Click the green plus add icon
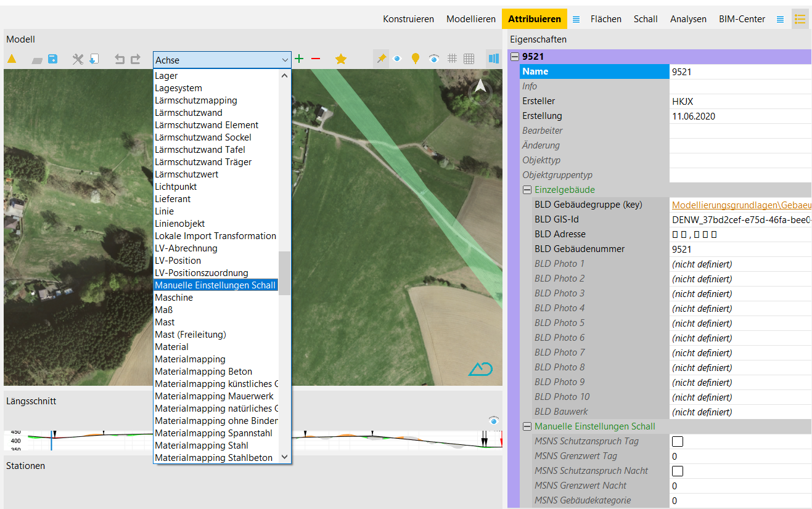This screenshot has width=812, height=509. (x=299, y=59)
